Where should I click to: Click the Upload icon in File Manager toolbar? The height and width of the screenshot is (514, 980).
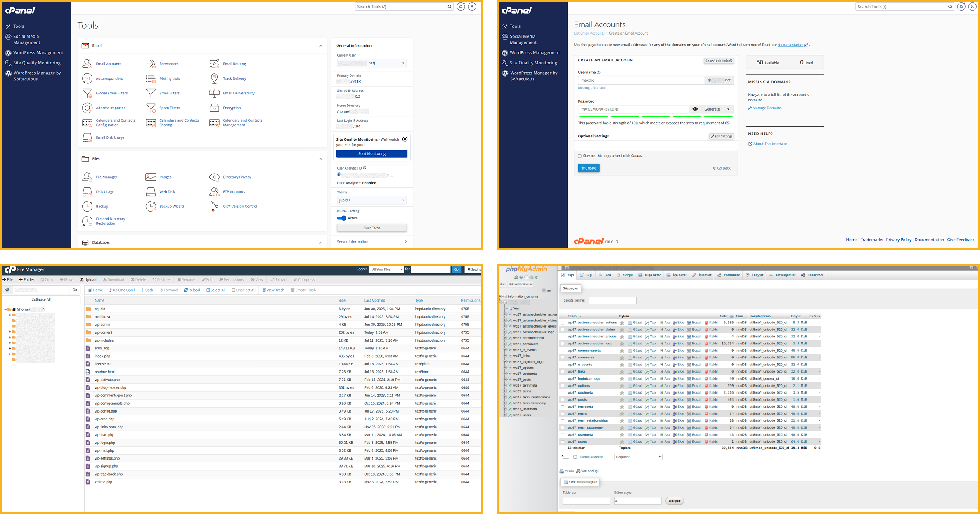click(88, 279)
